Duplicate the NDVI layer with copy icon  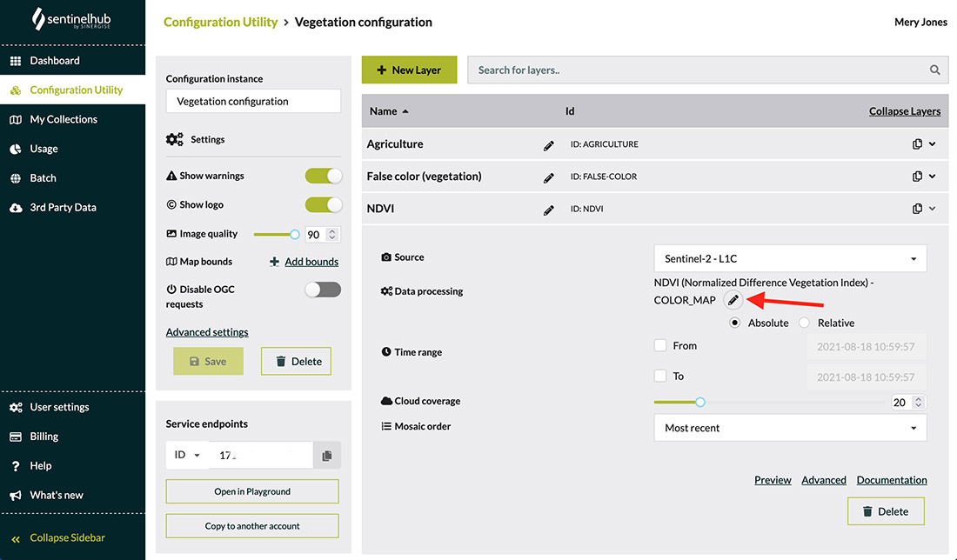pyautogui.click(x=917, y=209)
